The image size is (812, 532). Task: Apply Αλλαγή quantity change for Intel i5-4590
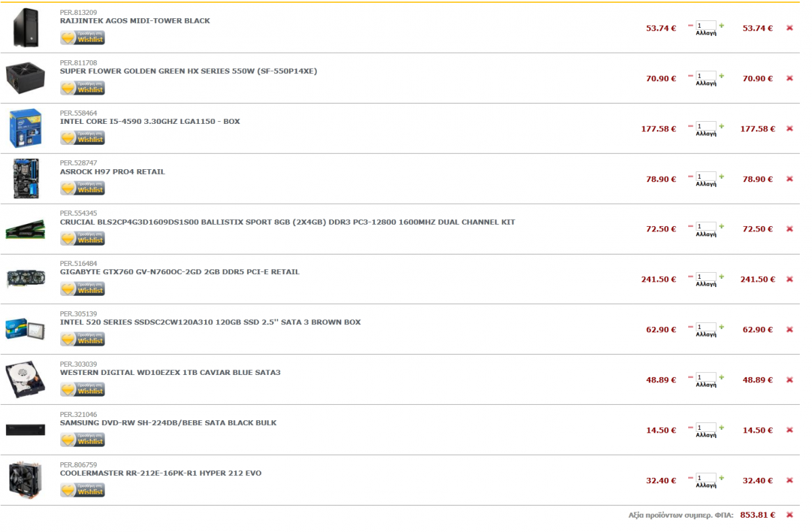(x=706, y=134)
